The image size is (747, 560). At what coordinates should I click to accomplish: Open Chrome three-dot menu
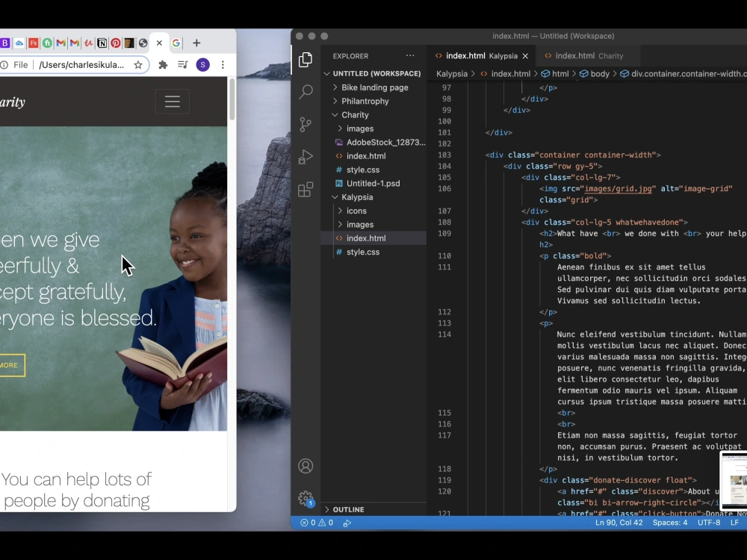(223, 65)
